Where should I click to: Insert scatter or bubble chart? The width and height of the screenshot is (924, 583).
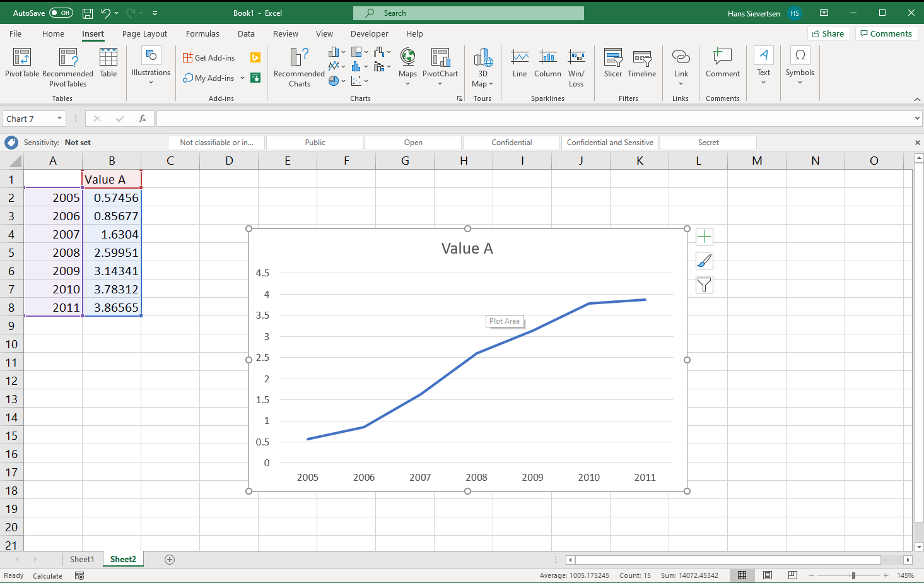coord(360,81)
